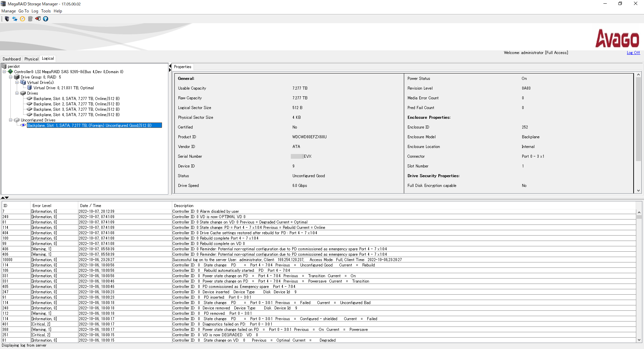Select critical log 'VD is now DEGRADED'
The width and height of the screenshot is (644, 349).
[319, 335]
